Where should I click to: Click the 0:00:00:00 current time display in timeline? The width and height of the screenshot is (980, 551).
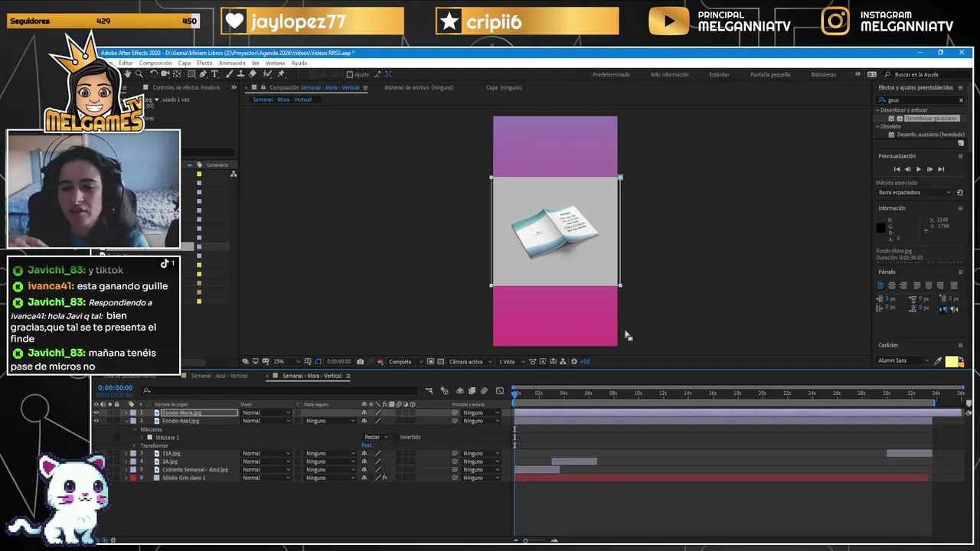[x=115, y=388]
